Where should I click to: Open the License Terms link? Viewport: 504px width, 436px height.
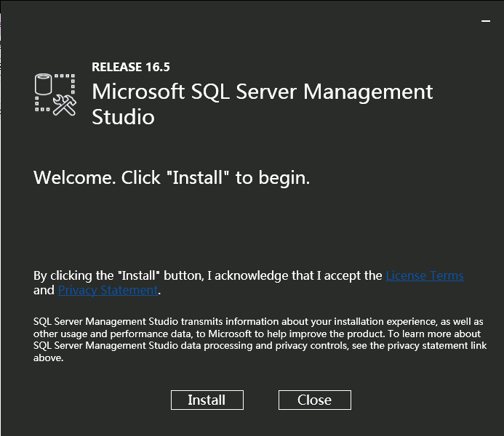point(425,275)
